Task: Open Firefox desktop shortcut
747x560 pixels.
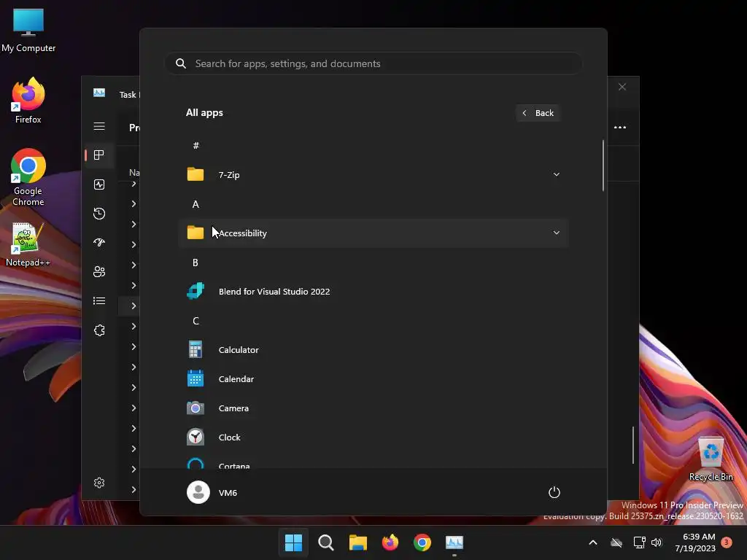Action: (28, 101)
